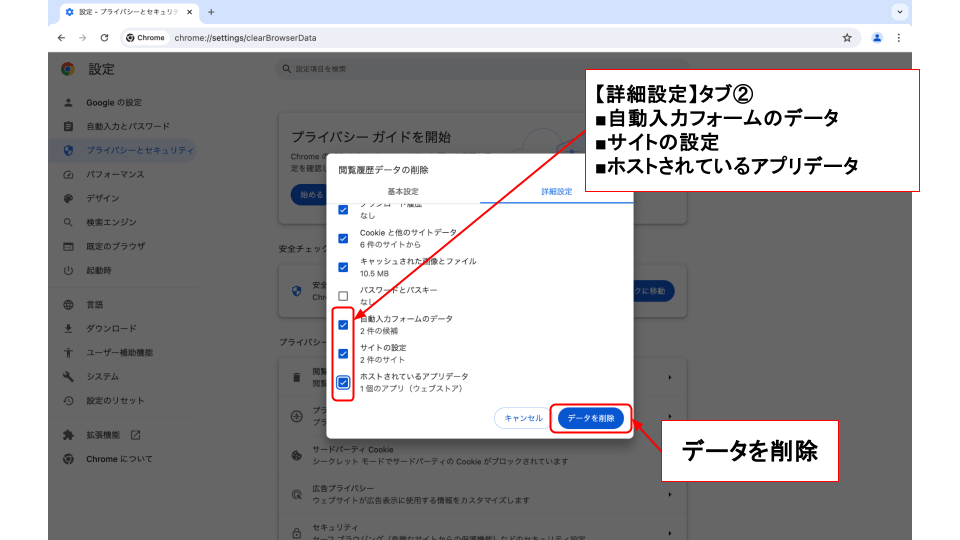Open 拡張機能 in the sidebar
The width and height of the screenshot is (960, 540).
(103, 435)
